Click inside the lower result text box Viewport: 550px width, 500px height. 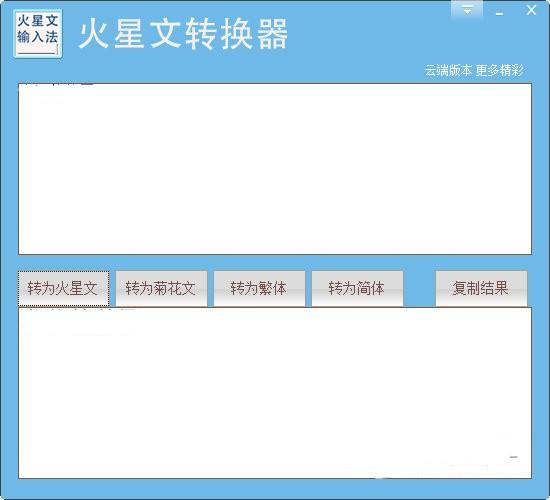[275, 393]
